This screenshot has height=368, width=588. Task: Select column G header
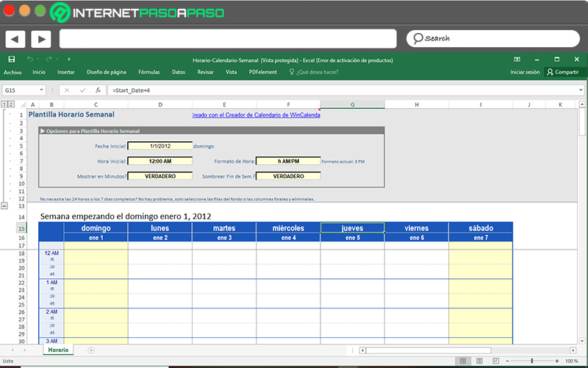353,105
